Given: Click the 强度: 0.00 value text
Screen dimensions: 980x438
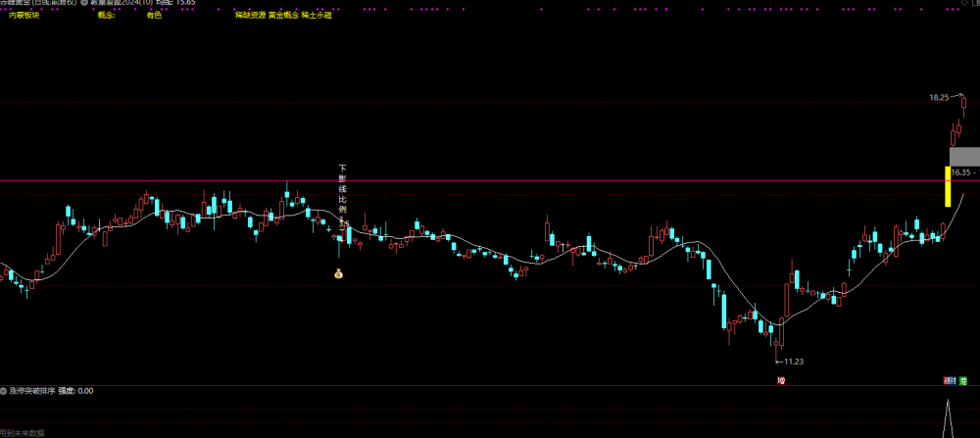Looking at the screenshot, I should pos(75,391).
